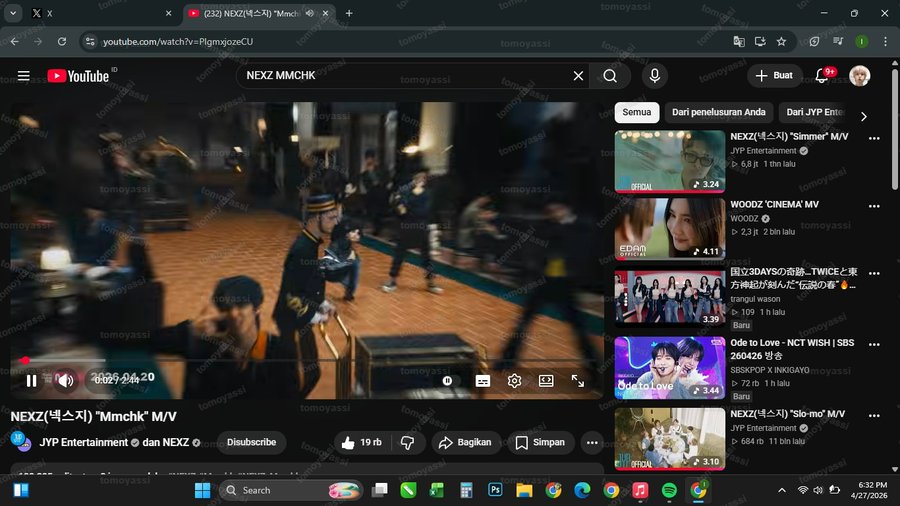Image resolution: width=900 pixels, height=506 pixels.
Task: View site information icon in address bar
Action: (90, 41)
